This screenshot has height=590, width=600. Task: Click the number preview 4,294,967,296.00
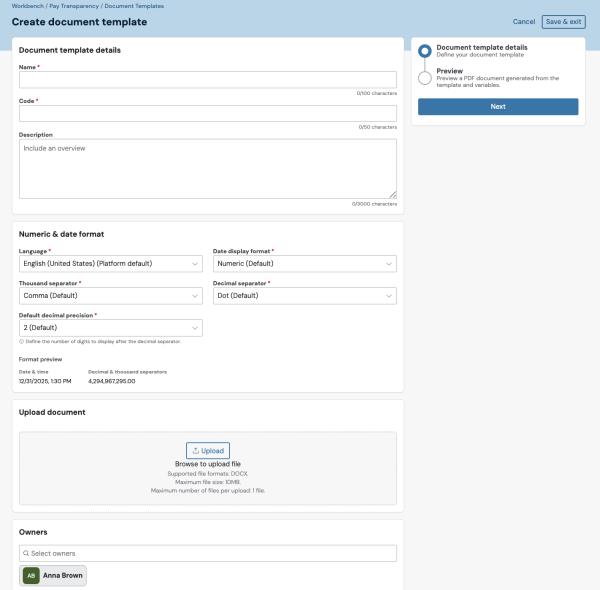click(112, 381)
